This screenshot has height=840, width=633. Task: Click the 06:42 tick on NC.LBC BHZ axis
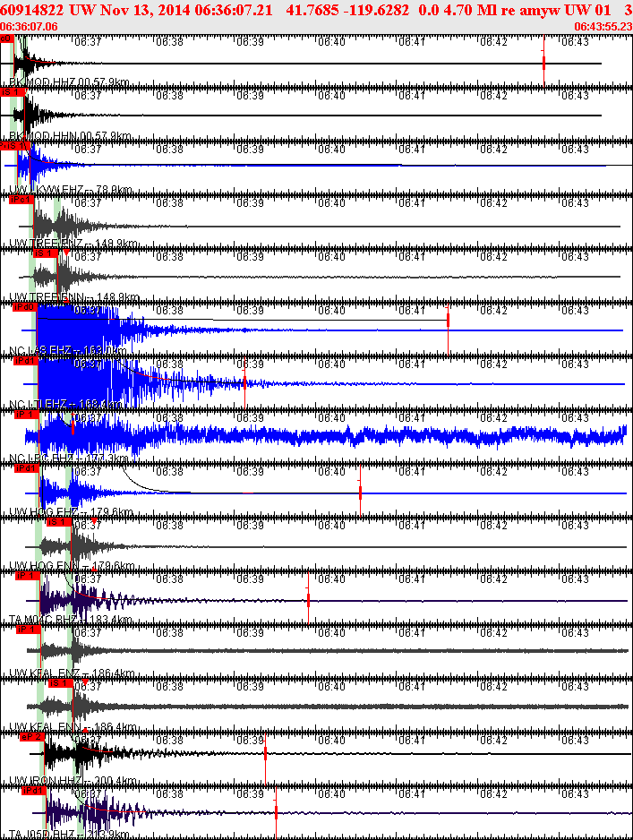493,418
